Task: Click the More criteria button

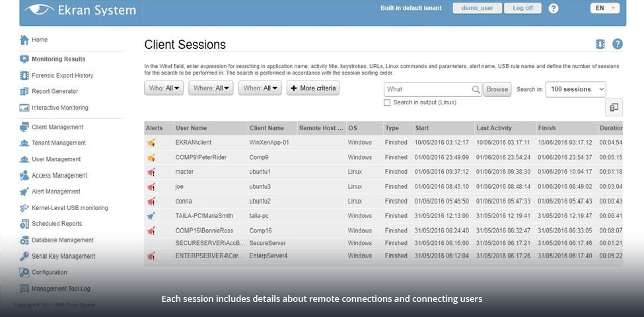Action: pos(313,88)
